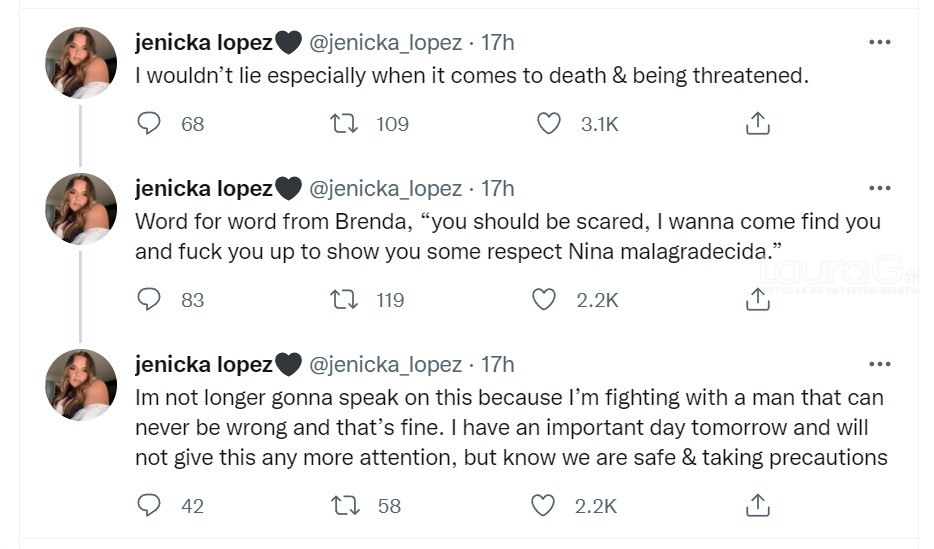
Task: Click the profile avatar on the third tweet
Action: point(81,384)
